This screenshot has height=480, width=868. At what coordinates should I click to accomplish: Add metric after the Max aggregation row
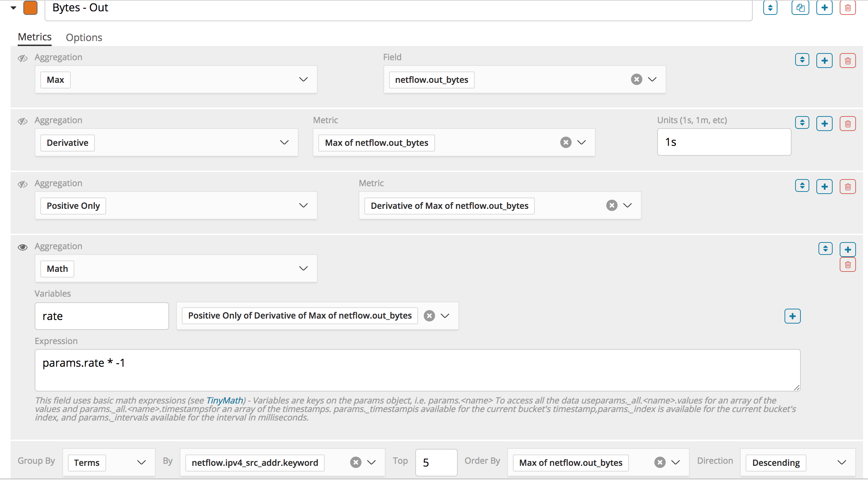coord(824,61)
